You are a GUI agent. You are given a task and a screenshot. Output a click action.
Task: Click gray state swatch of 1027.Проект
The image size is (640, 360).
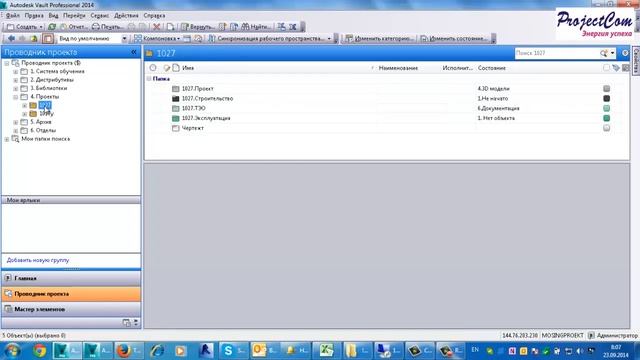pos(607,89)
